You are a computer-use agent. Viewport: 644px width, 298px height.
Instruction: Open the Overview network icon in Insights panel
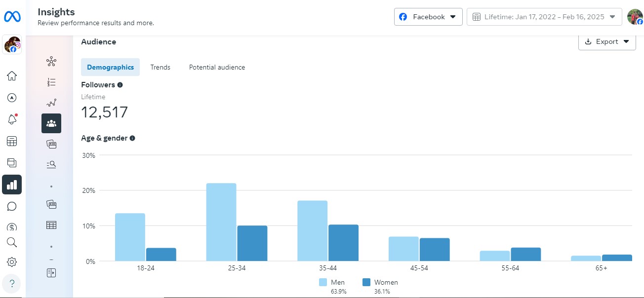click(x=51, y=62)
